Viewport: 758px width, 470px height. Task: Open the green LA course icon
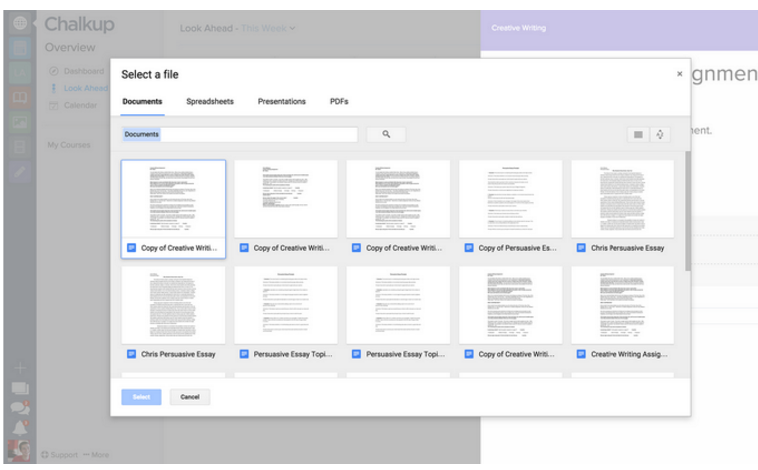point(20,73)
